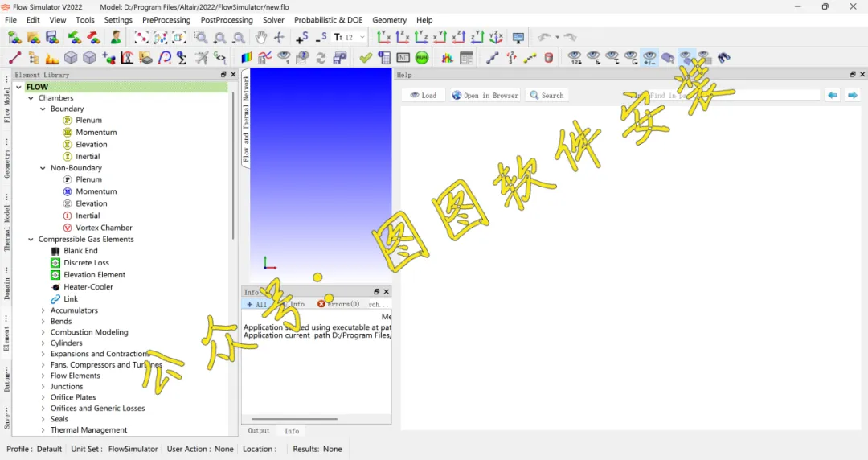Viewport: 868px width, 460px height.
Task: Click the green import arrow icon
Action: (75, 38)
